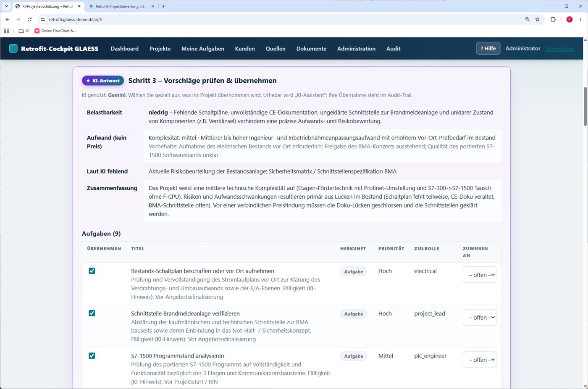This screenshot has width=588, height=389.
Task: Click the Belastbarkeit row label
Action: coord(105,113)
